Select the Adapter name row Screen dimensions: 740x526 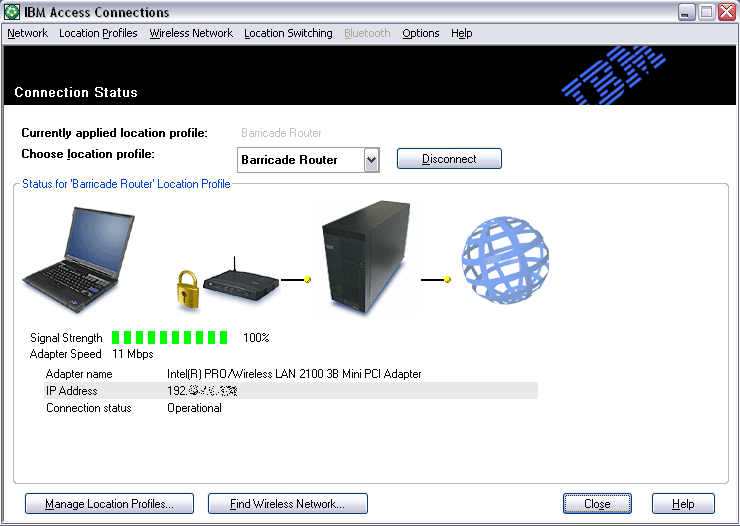point(291,374)
